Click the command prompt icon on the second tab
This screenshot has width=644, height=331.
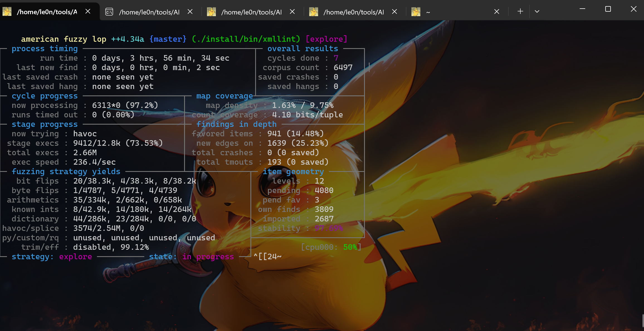[x=109, y=12]
